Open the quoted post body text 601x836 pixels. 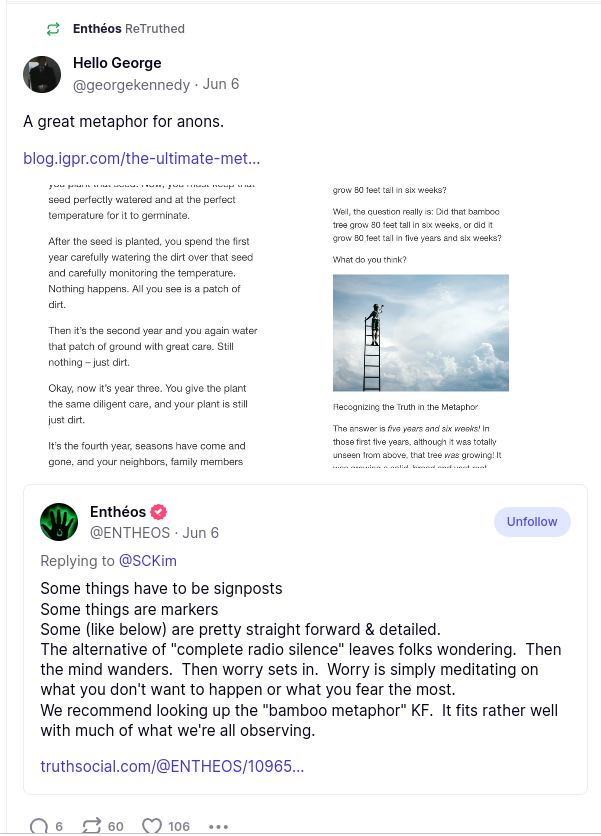[300, 659]
